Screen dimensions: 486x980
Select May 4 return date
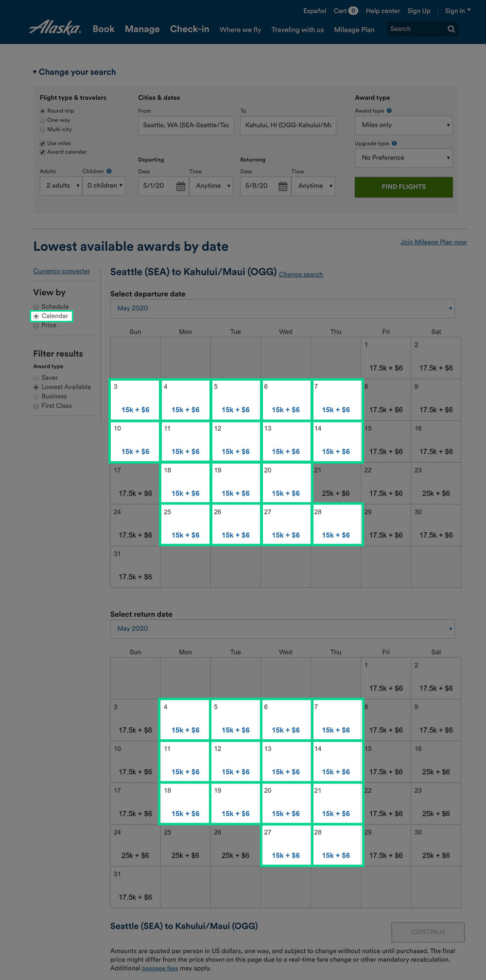tap(185, 720)
